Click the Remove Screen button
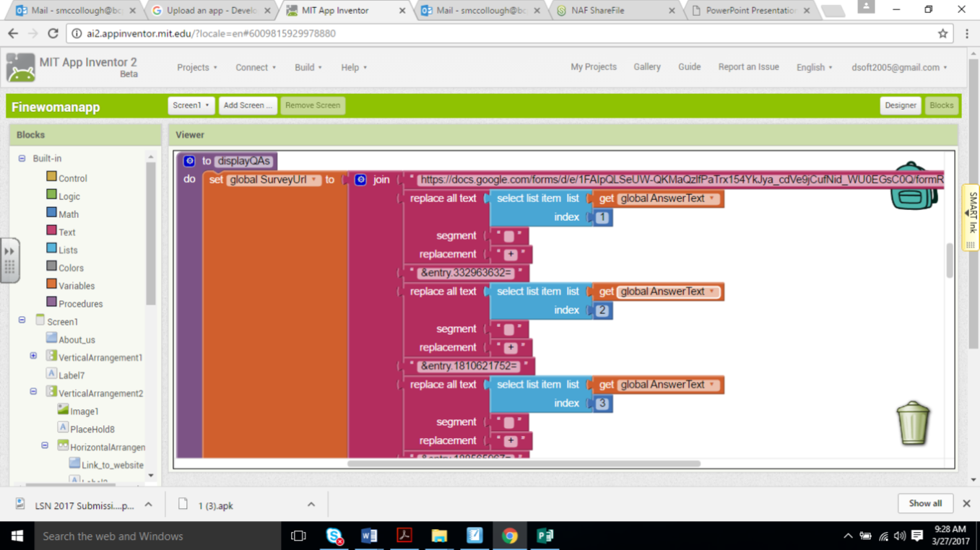The image size is (980, 550). pyautogui.click(x=313, y=105)
